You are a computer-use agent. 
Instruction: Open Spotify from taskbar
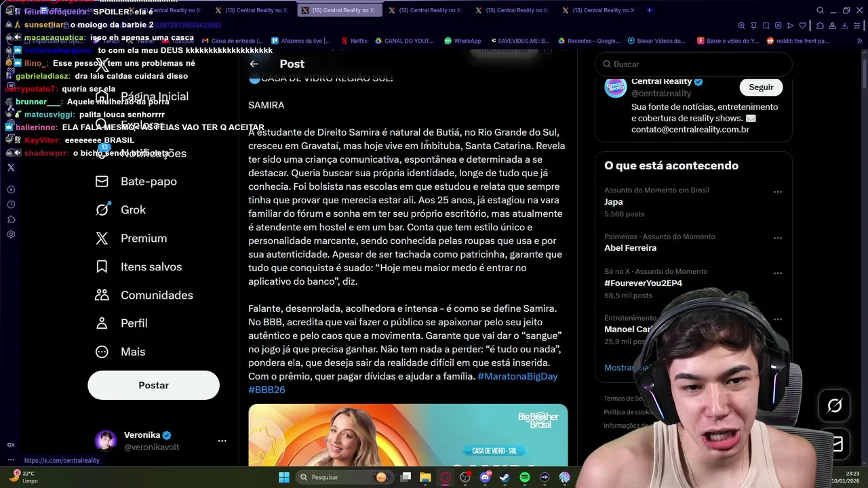pyautogui.click(x=525, y=477)
